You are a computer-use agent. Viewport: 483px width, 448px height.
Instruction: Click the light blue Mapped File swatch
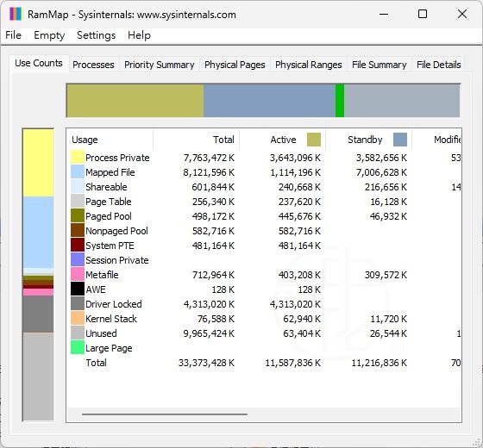(x=78, y=171)
